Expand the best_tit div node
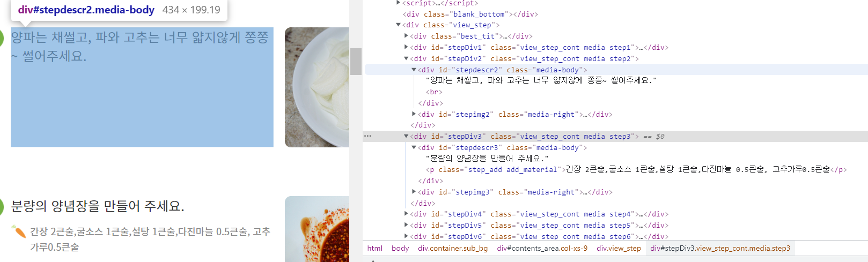The height and width of the screenshot is (262, 868). (406, 36)
